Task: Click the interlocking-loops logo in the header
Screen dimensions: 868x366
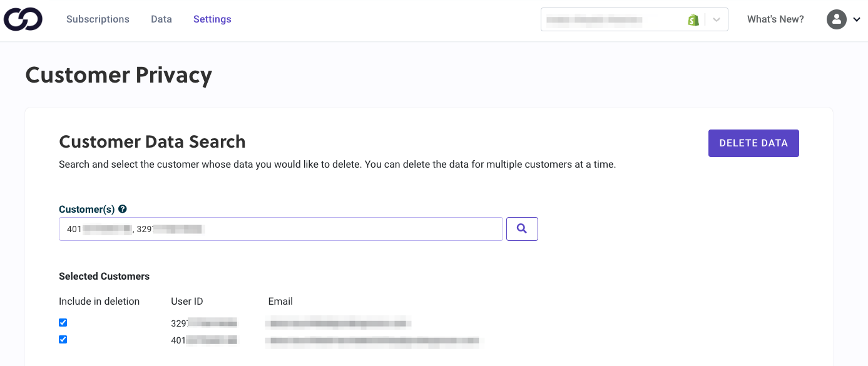Action: [23, 19]
